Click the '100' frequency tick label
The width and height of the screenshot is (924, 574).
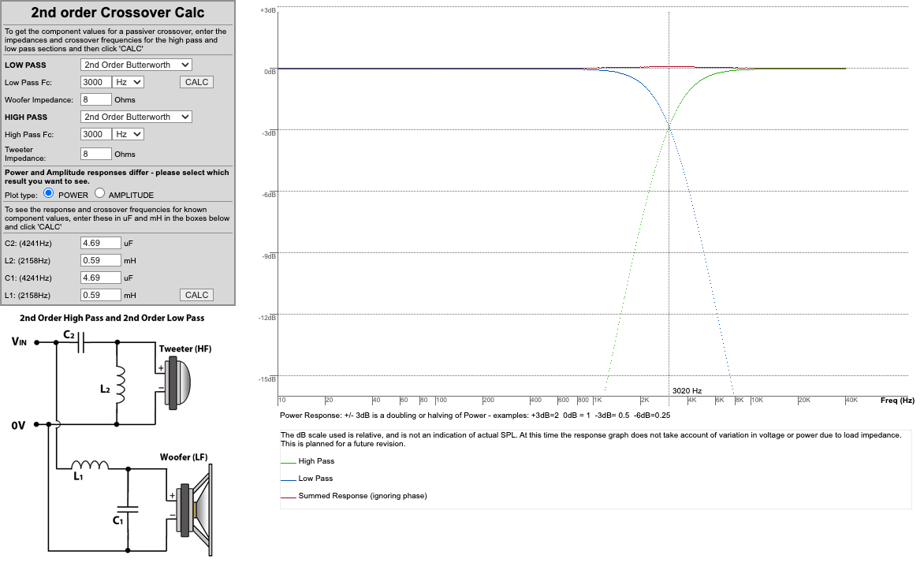click(x=442, y=401)
